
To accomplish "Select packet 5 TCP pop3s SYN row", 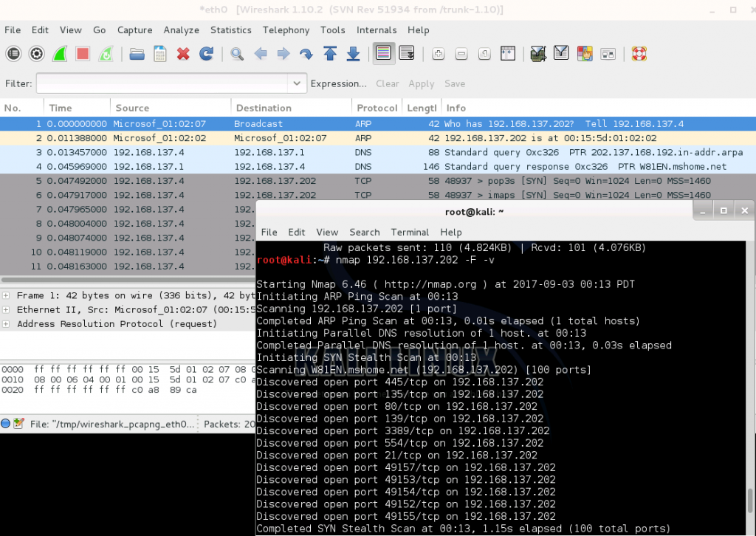I will (x=378, y=181).
